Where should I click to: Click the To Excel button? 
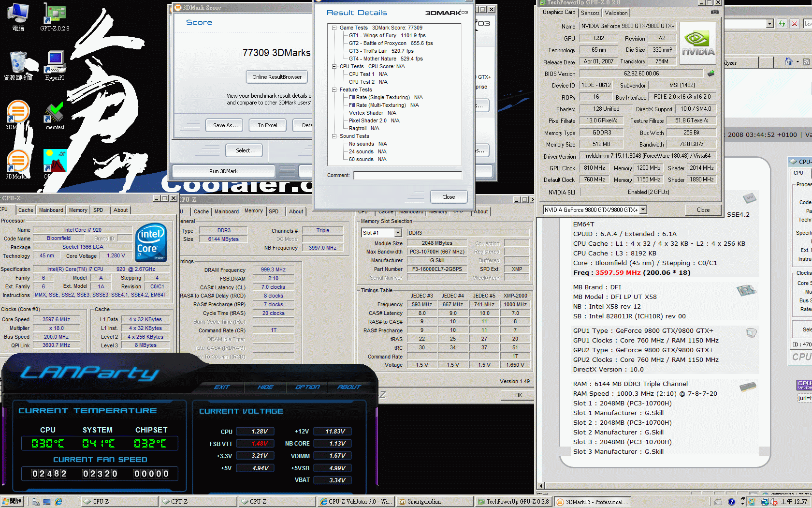point(267,125)
